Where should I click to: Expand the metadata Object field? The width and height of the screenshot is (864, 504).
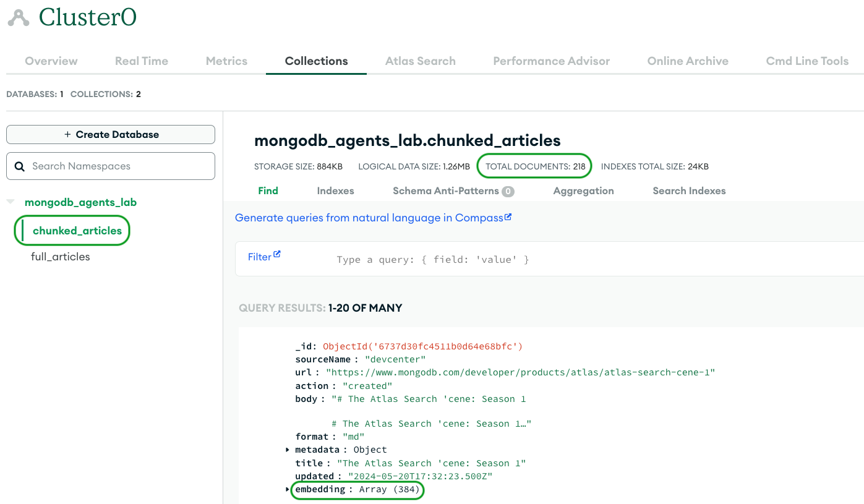click(288, 450)
